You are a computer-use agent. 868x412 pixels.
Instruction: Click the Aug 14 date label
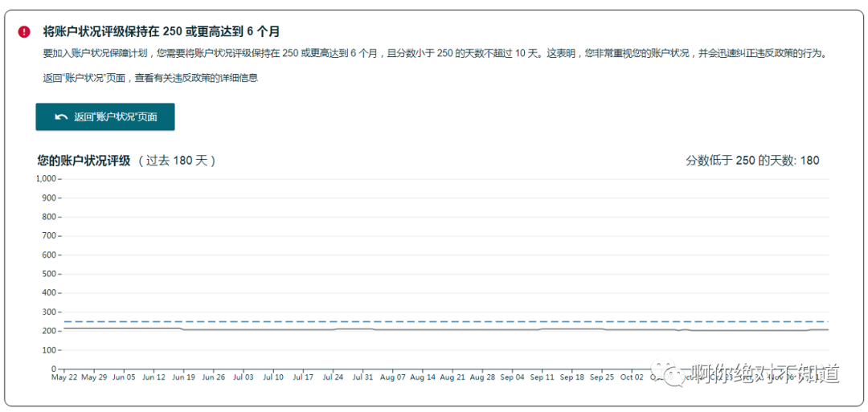423,377
